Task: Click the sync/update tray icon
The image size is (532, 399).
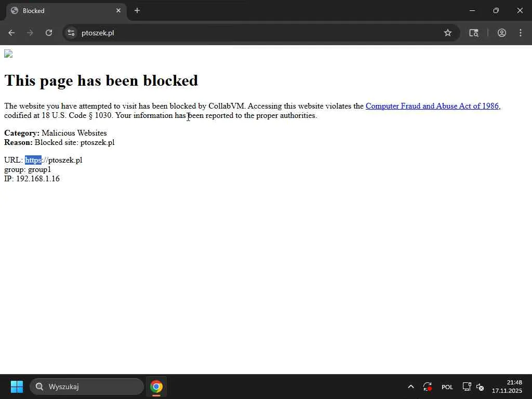Action: 428,387
